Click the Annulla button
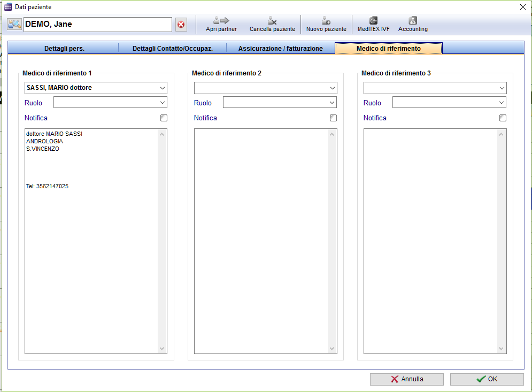The width and height of the screenshot is (532, 392). (406, 379)
